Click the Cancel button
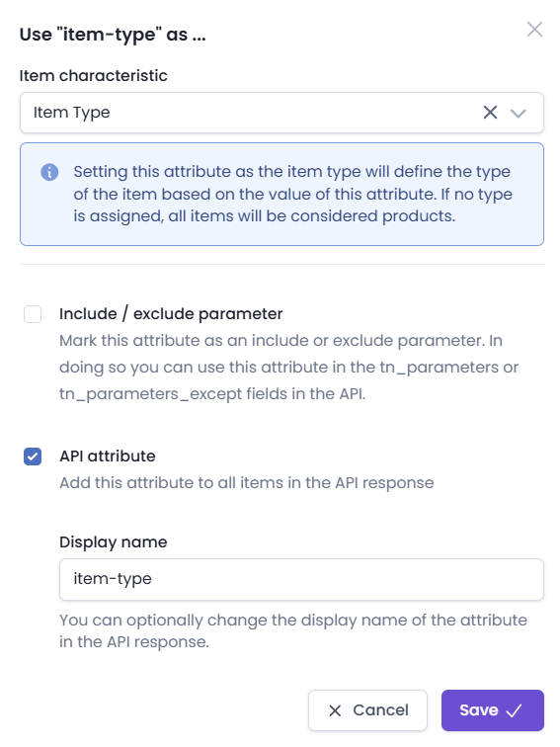 point(367,710)
